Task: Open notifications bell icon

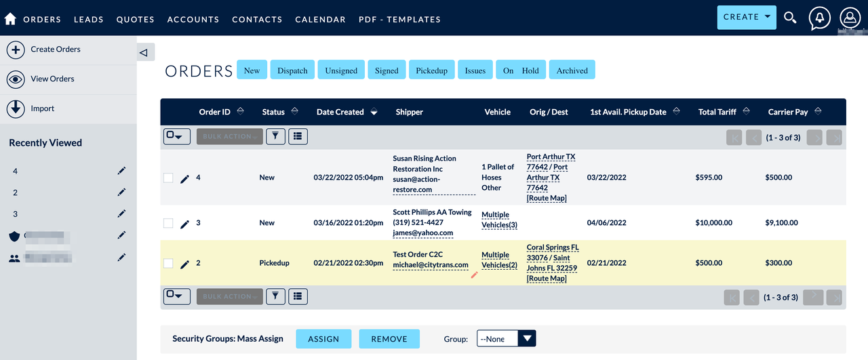Action: point(820,18)
